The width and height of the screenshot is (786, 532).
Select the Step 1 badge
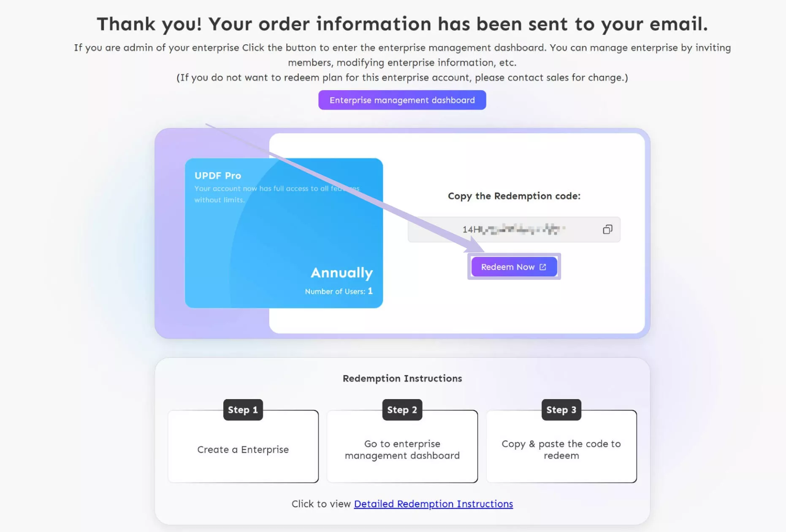pyautogui.click(x=243, y=410)
